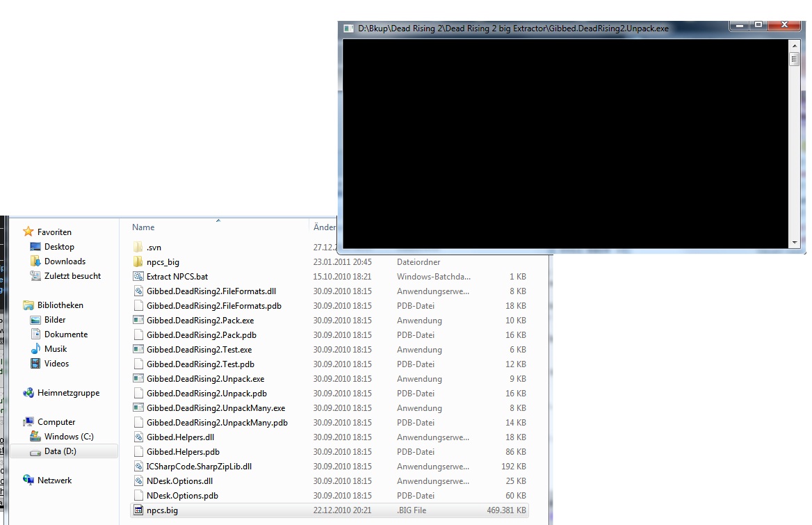Click the ICSharpCode.SharpZipLib.dll file icon
Screen dimensions: 812x525
pyautogui.click(x=138, y=466)
